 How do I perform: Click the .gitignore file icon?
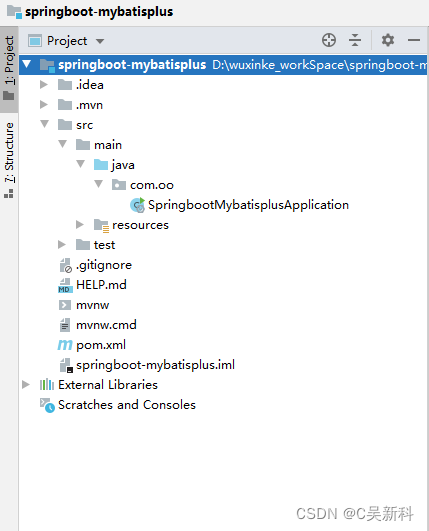click(65, 265)
